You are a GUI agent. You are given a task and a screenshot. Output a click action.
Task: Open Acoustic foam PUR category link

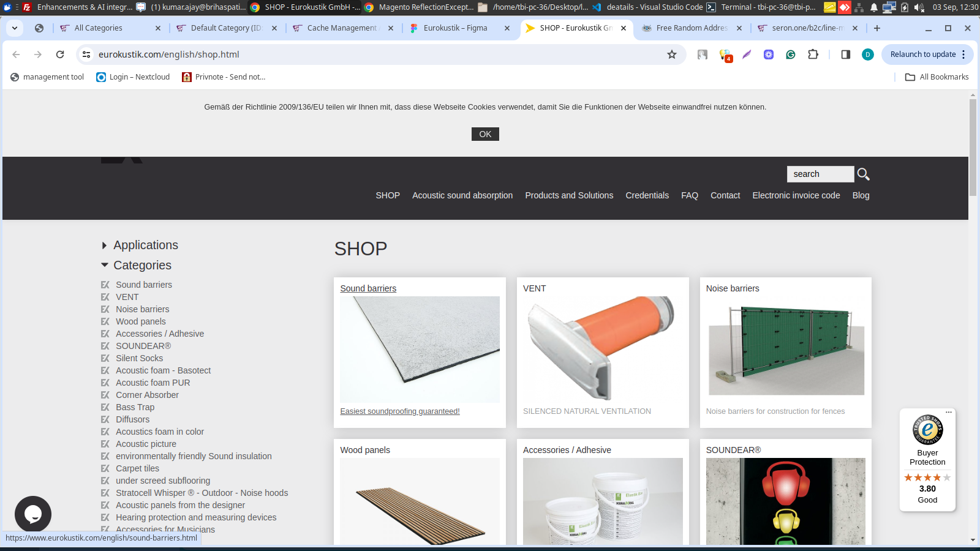(x=153, y=383)
